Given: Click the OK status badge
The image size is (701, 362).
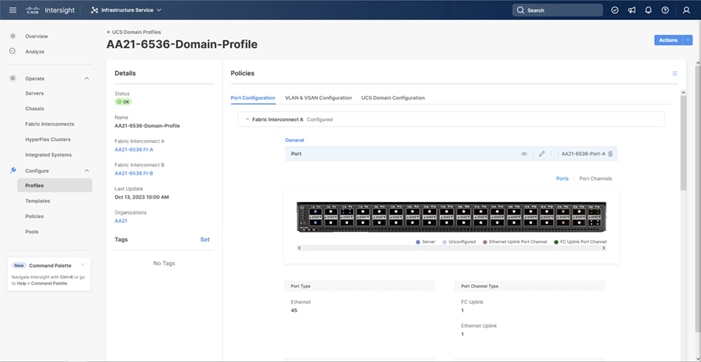Looking at the screenshot, I should click(123, 102).
